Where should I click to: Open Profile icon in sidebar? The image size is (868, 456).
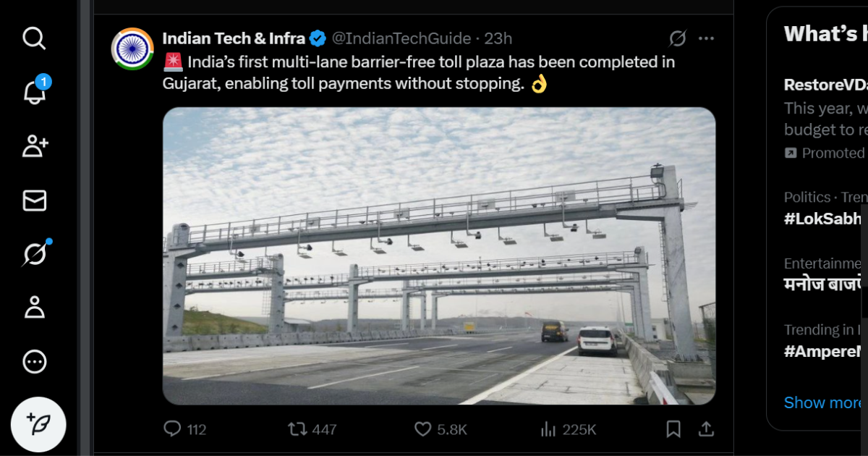click(x=34, y=308)
